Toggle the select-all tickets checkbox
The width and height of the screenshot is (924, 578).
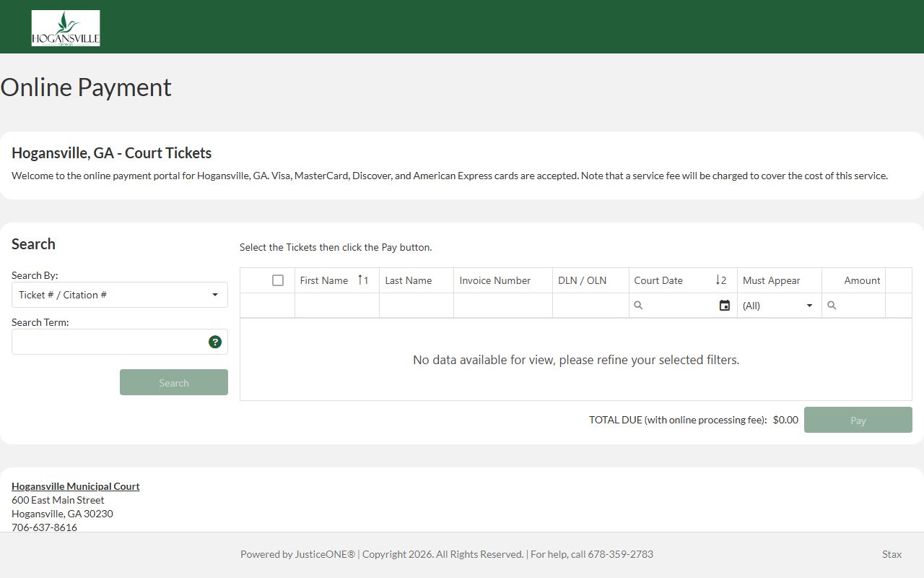coord(278,280)
